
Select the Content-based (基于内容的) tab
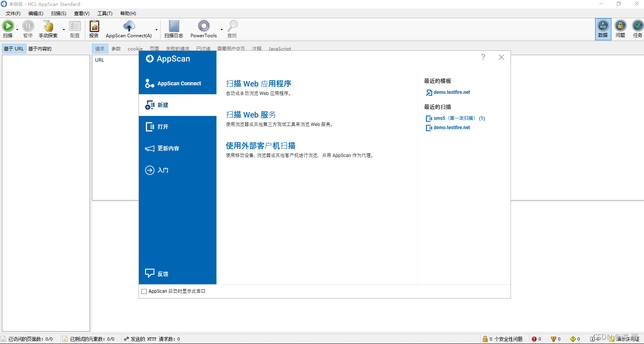click(40, 49)
